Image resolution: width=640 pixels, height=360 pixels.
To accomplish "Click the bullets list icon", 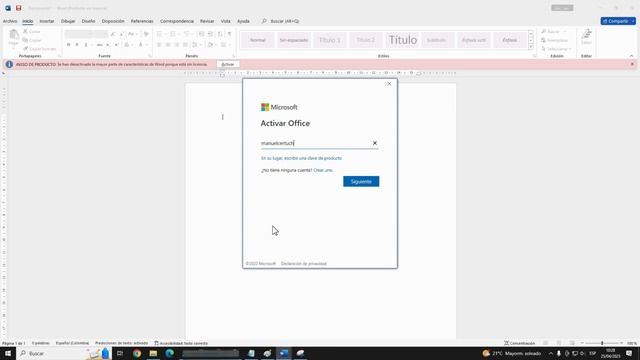I will click(x=159, y=34).
